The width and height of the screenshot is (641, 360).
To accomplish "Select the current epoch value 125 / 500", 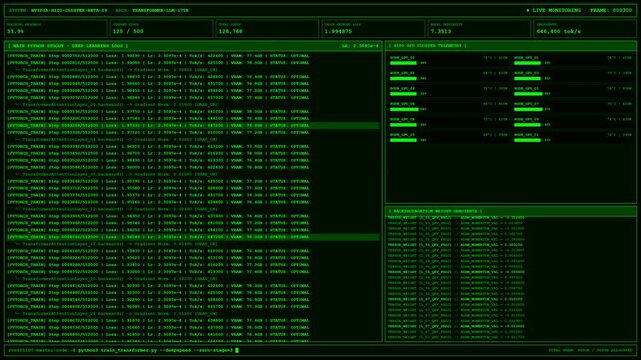I will click(x=128, y=31).
